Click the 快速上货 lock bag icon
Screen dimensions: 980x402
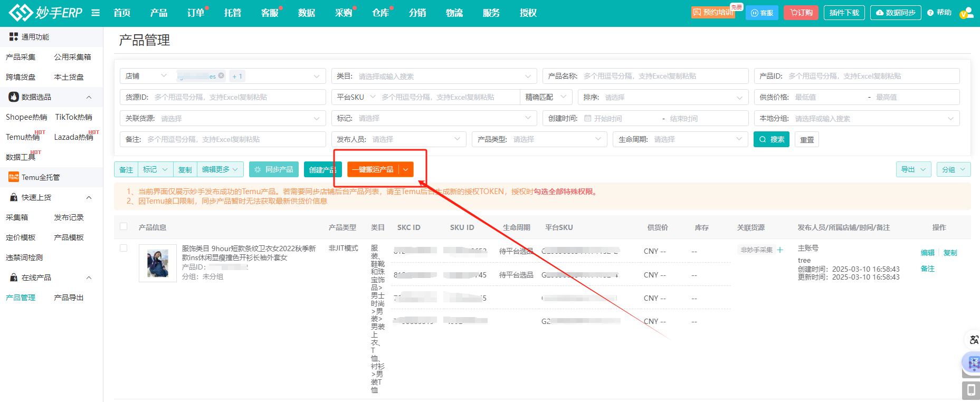tap(14, 197)
